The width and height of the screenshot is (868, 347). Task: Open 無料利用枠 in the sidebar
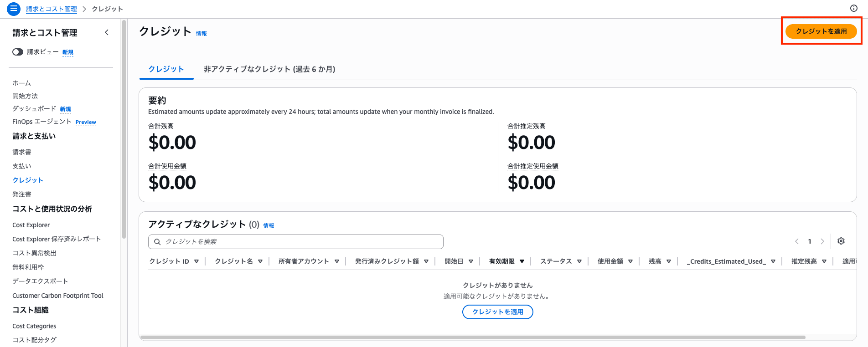[28, 267]
